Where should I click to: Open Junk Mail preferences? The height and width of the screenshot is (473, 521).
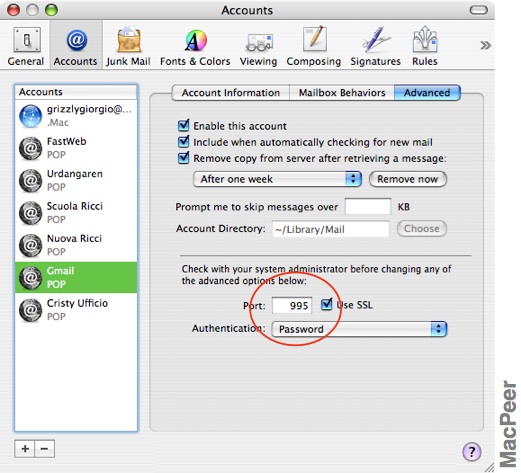(x=128, y=46)
